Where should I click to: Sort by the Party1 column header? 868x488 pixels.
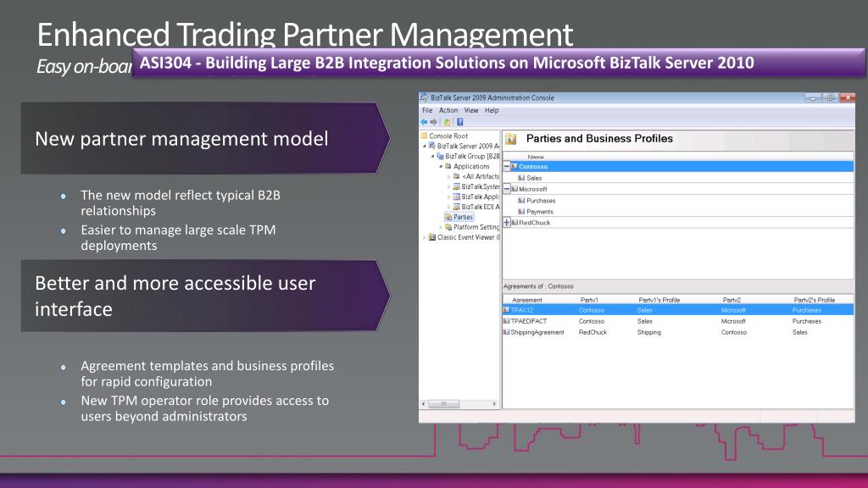click(590, 300)
